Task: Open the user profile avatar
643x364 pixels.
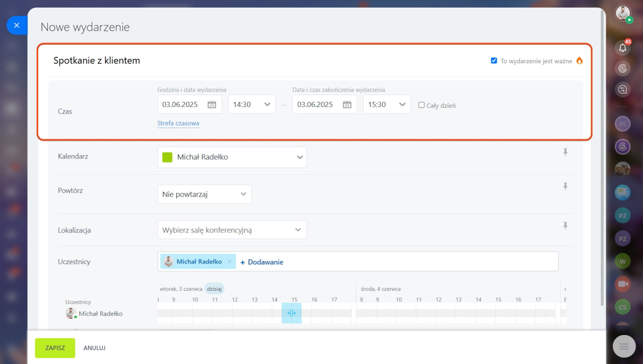Action: click(x=623, y=14)
